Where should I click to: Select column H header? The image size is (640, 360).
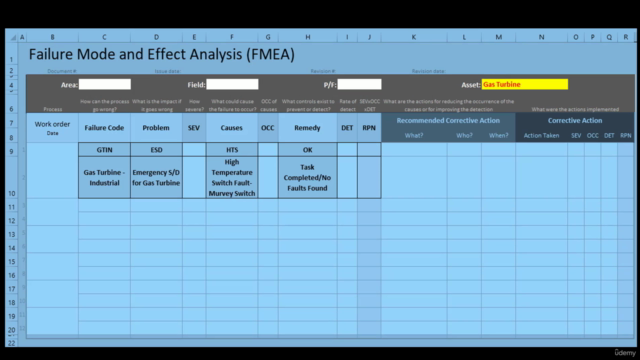click(x=308, y=37)
